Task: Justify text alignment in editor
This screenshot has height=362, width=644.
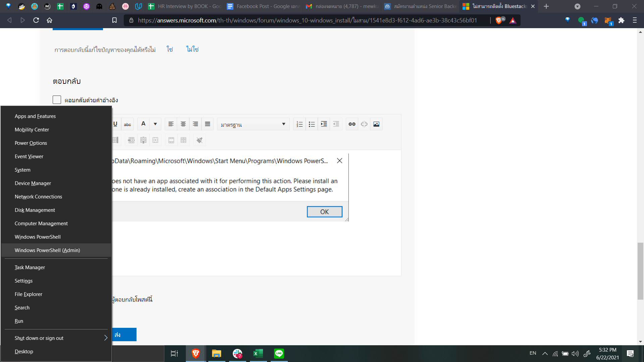Action: [208, 124]
